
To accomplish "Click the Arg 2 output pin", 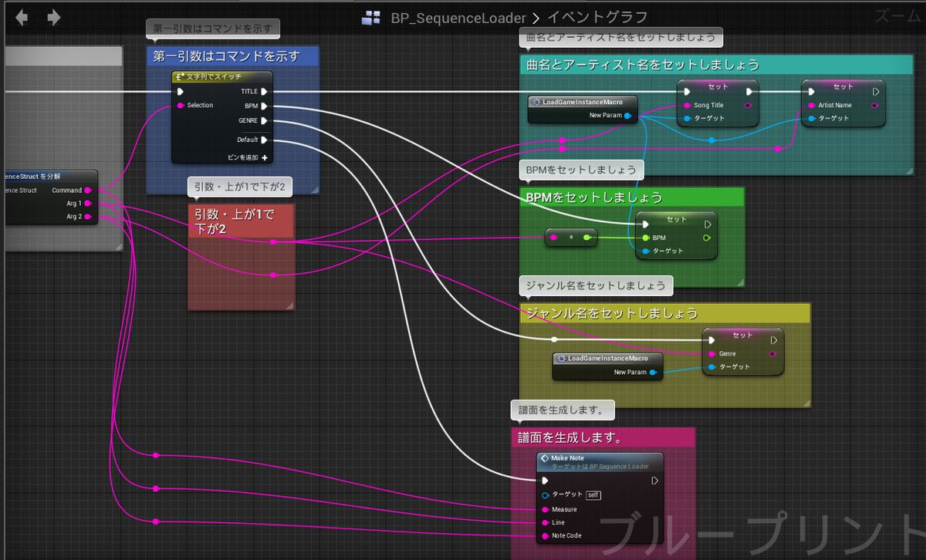I will [88, 217].
